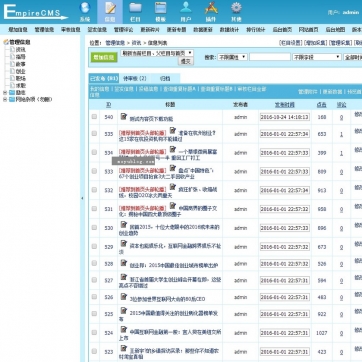Image resolution: width=362 pixels, height=362 pixels.
Task: Open the 其他 gear icon
Action: [236, 7]
